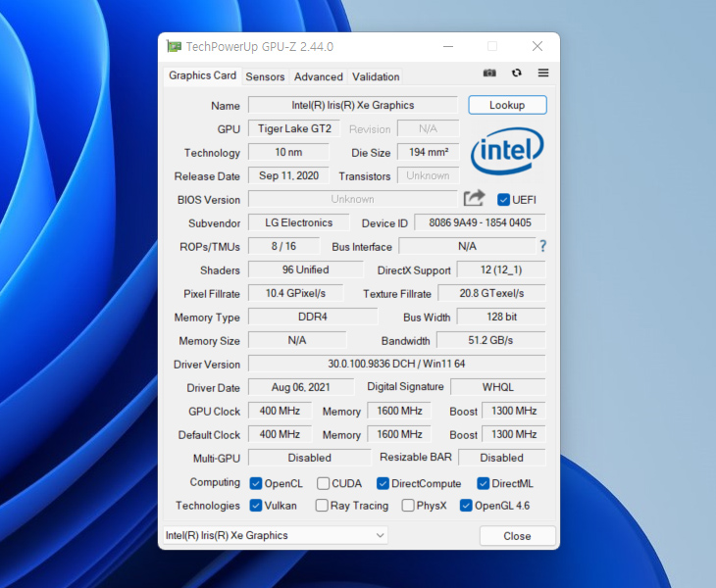Click the Transistors field showing Unknown

click(x=429, y=175)
